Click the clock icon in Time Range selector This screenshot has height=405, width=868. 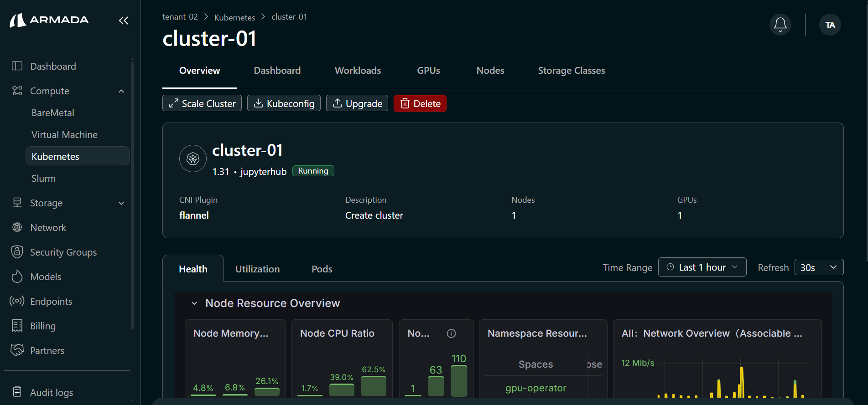pos(670,267)
